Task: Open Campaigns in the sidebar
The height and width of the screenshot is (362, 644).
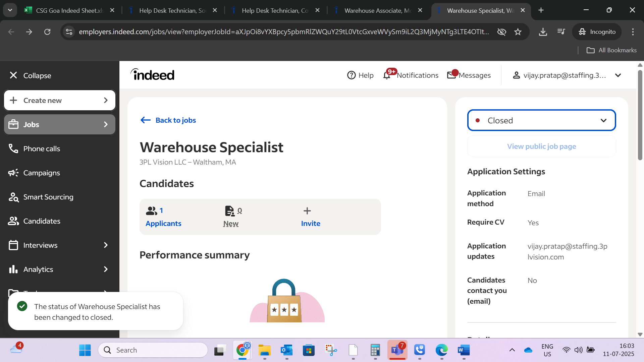Action: point(42,173)
